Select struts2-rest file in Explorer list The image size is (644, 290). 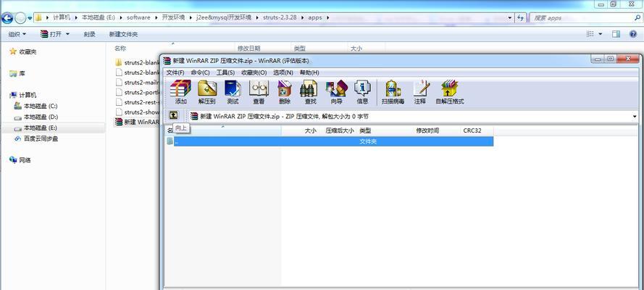[137, 102]
